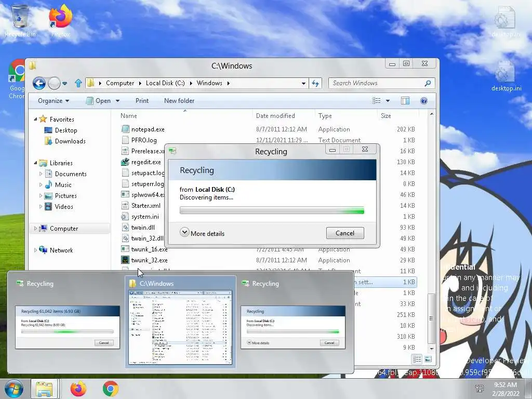This screenshot has height=399, width=532.
Task: Launch Firefox from the taskbar
Action: (78, 389)
